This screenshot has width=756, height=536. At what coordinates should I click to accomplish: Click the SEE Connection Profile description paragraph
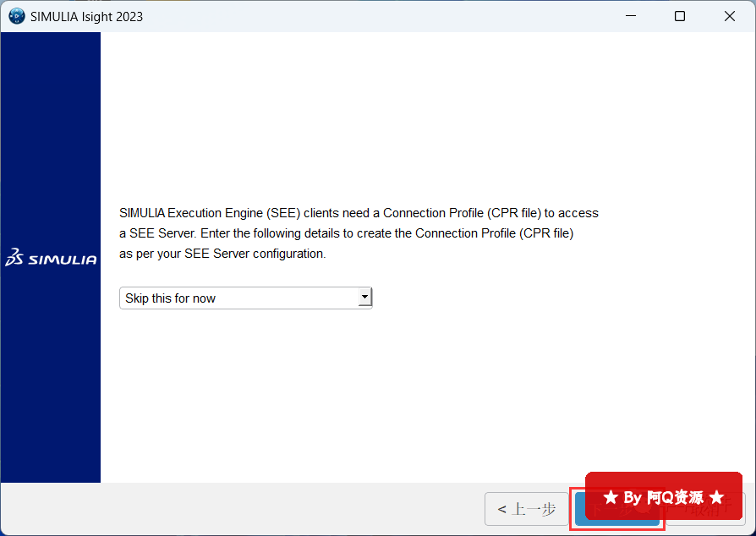[359, 233]
